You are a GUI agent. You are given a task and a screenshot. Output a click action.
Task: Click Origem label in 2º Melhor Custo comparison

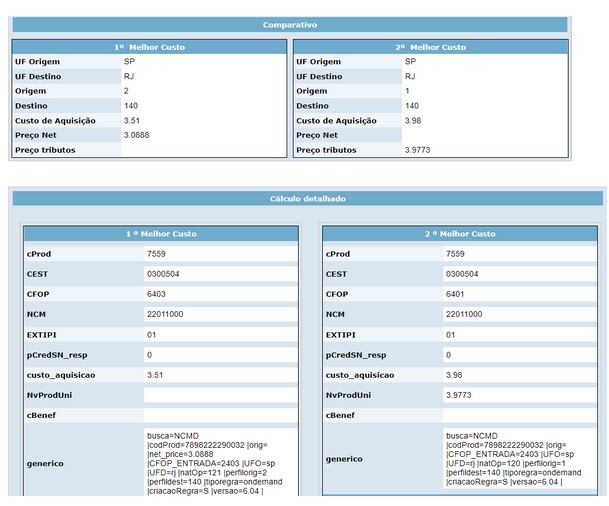[x=311, y=91]
